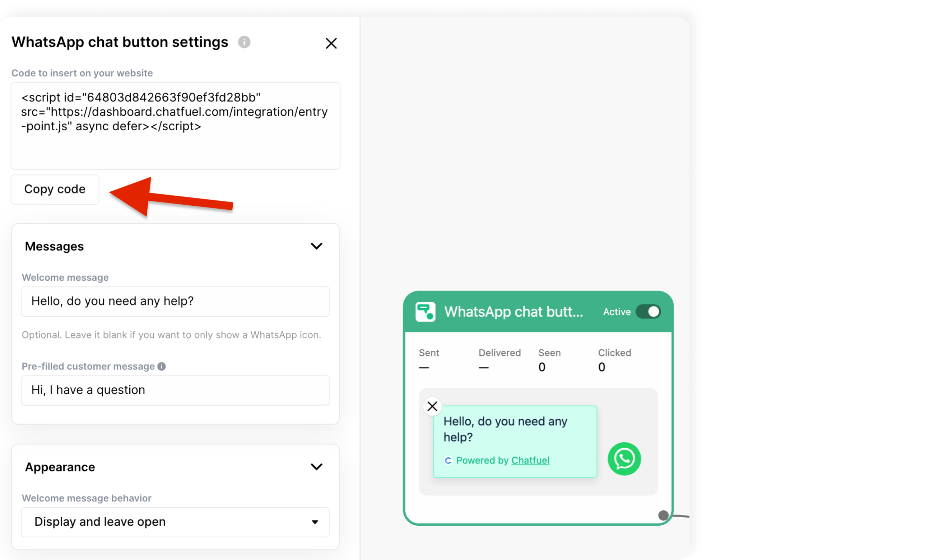Click the Chatfuel logo icon in preview
925x560 pixels.
(x=448, y=461)
